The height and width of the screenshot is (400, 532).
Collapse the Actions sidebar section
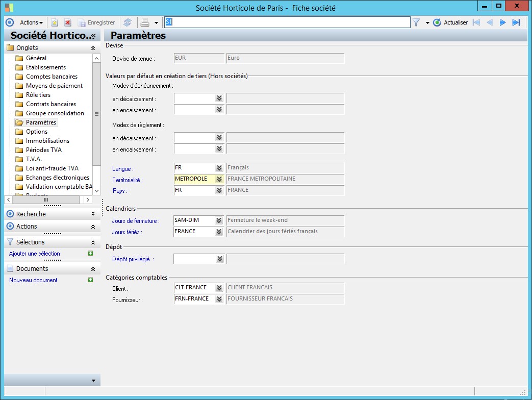point(93,227)
